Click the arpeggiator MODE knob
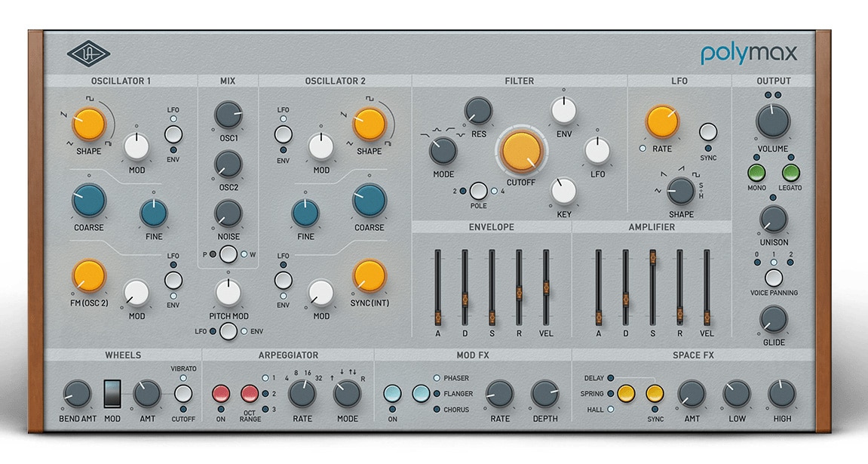This screenshot has width=868, height=464. (x=347, y=394)
